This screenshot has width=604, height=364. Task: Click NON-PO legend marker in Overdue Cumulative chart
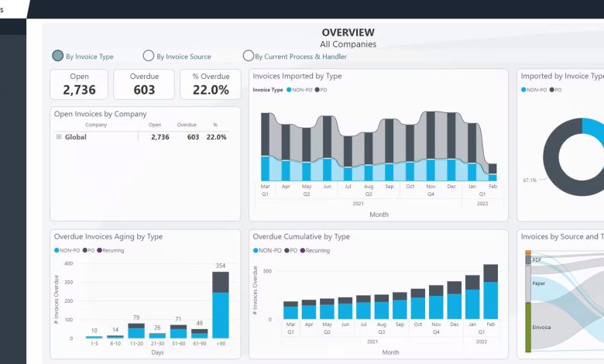tap(256, 251)
